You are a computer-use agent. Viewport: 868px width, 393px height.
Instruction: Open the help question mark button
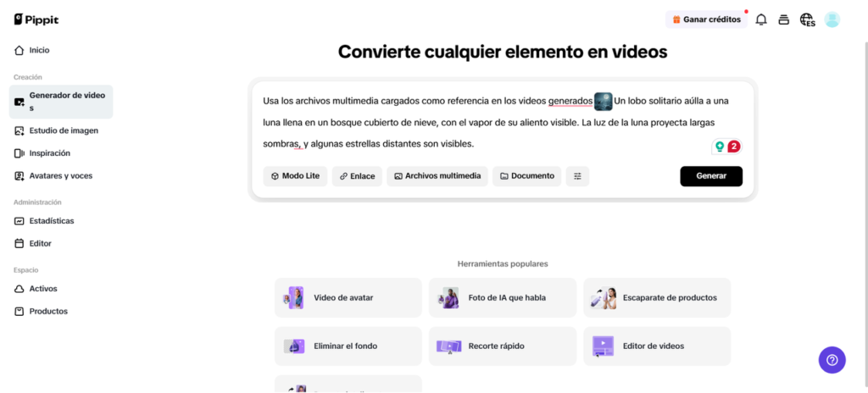click(x=832, y=360)
